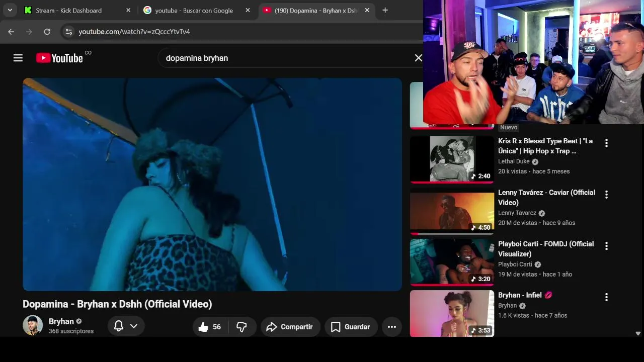Click 20 M de vistas · hace 9 años

(x=536, y=223)
